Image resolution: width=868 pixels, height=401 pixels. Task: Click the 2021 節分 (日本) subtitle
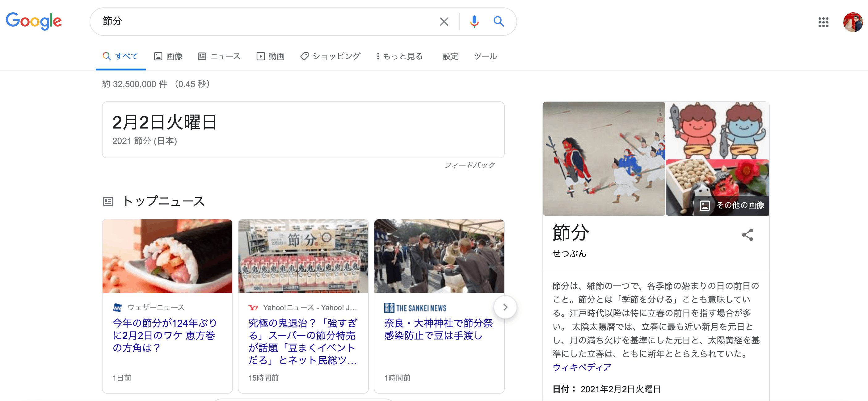(145, 141)
